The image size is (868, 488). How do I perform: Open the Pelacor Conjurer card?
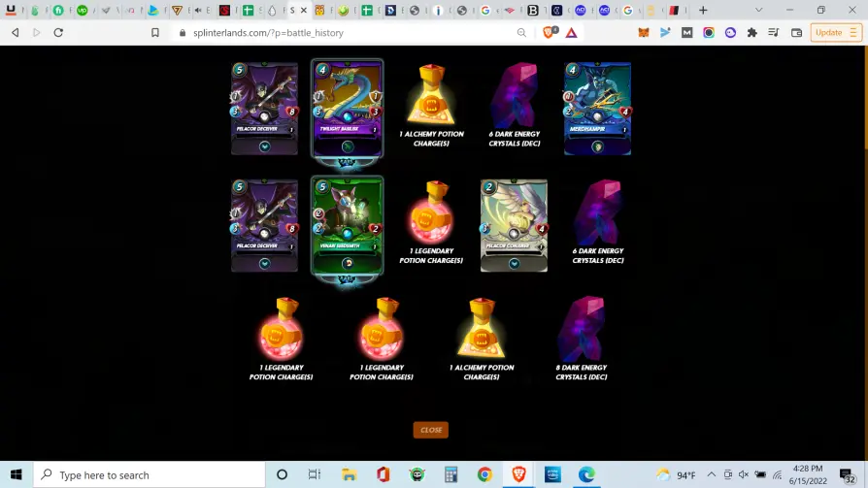(x=514, y=225)
